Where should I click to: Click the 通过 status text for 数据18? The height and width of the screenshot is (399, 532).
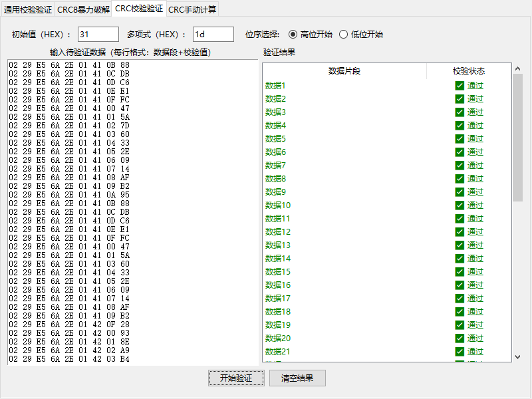[x=475, y=311]
